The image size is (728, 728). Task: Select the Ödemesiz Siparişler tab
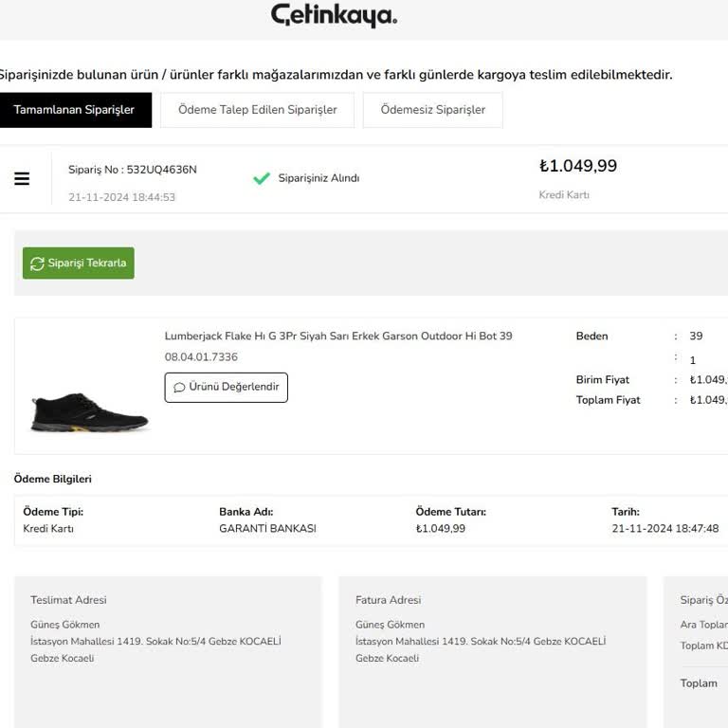coord(432,110)
